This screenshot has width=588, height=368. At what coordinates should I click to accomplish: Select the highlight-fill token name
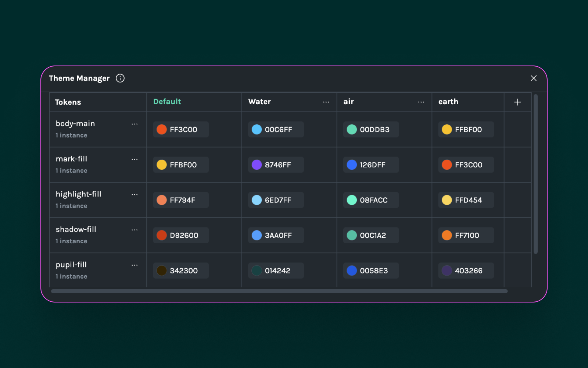coord(79,194)
